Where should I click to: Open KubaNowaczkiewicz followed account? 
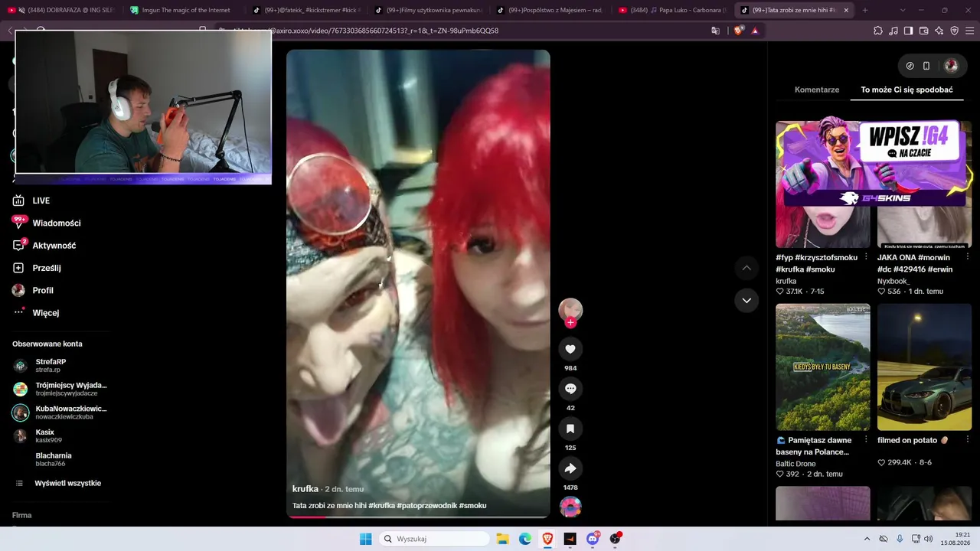coord(60,412)
